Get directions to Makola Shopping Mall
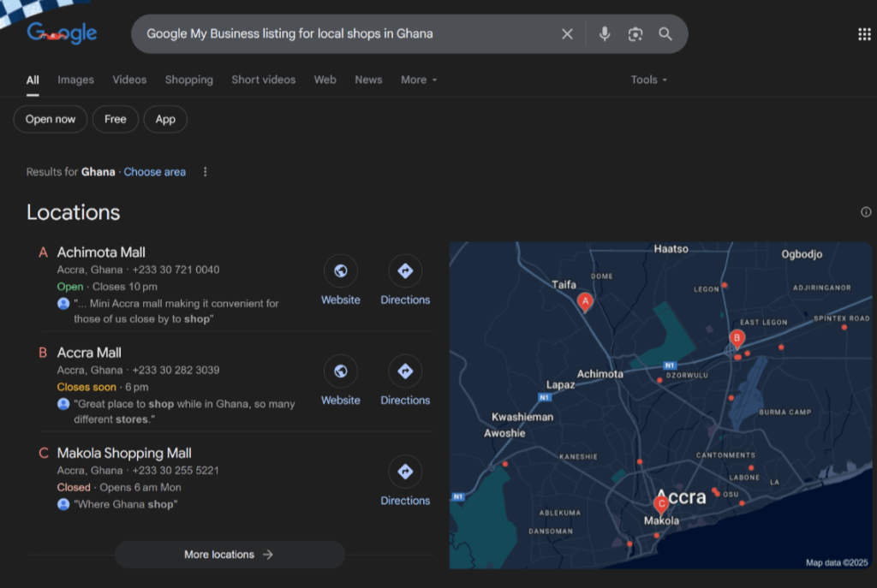Image resolution: width=877 pixels, height=588 pixels. (x=405, y=472)
